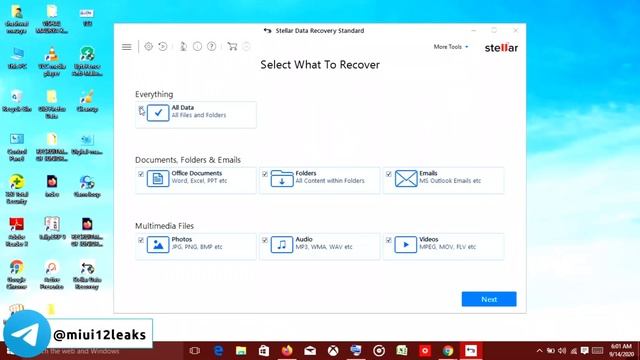Select the Control Panel desktop icon
The width and height of the screenshot is (640, 360).
click(17, 147)
